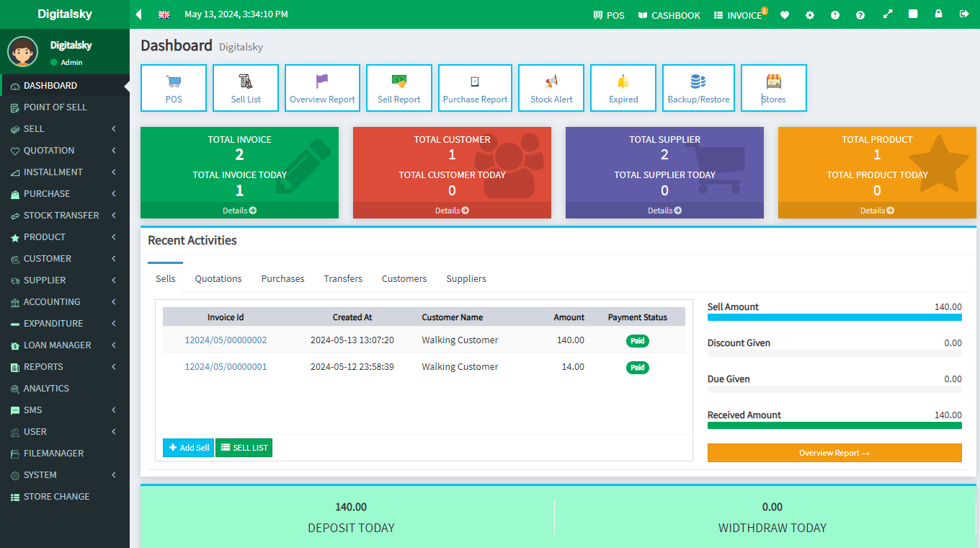Image resolution: width=980 pixels, height=548 pixels.
Task: Click the orange Overview Report button
Action: 834,453
